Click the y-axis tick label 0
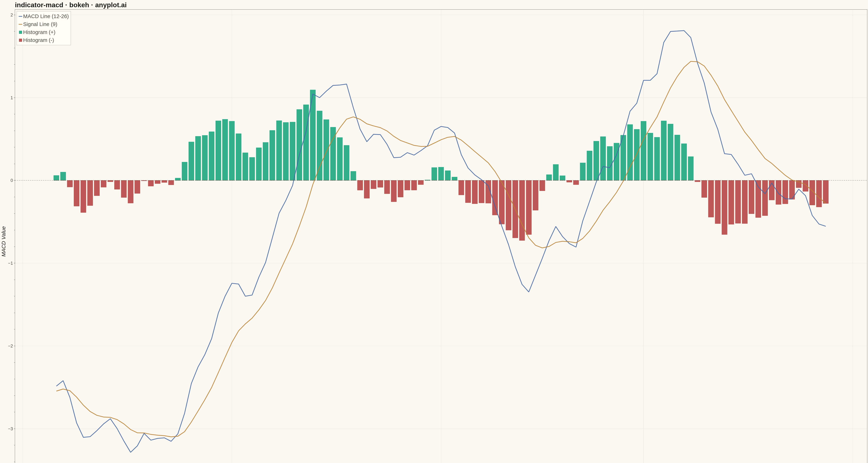The image size is (868, 463). coord(11,181)
